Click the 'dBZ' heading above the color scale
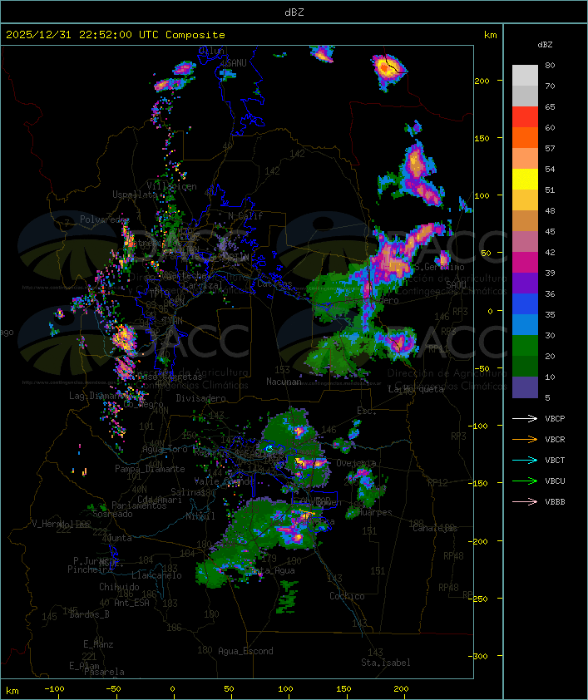 [x=545, y=45]
